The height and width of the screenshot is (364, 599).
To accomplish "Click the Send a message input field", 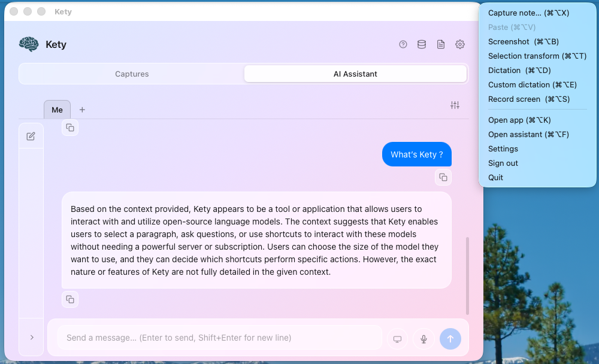I will 220,338.
